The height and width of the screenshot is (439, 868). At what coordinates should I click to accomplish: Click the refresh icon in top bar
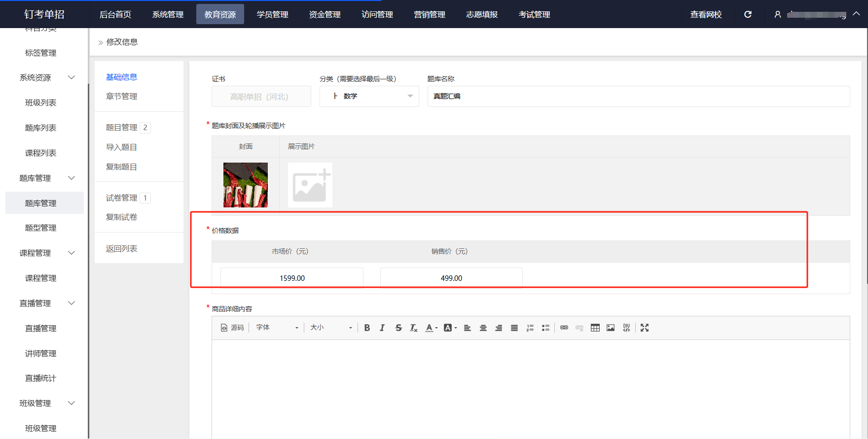(748, 14)
